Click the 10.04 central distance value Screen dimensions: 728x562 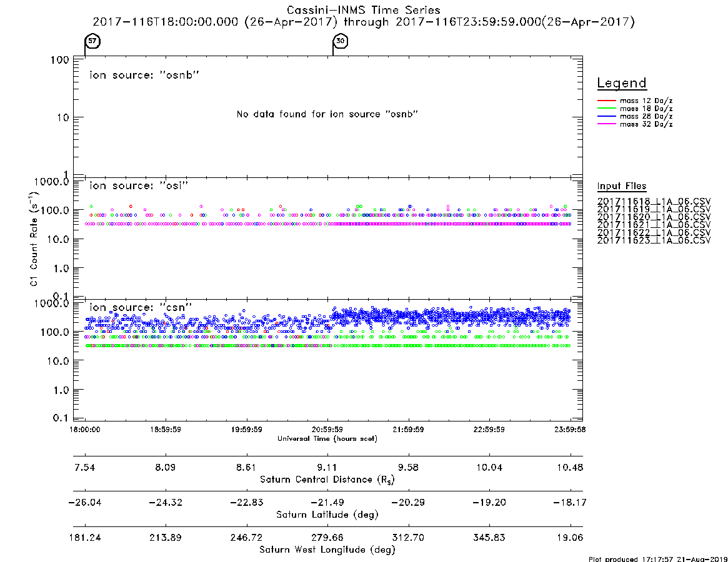(x=489, y=467)
